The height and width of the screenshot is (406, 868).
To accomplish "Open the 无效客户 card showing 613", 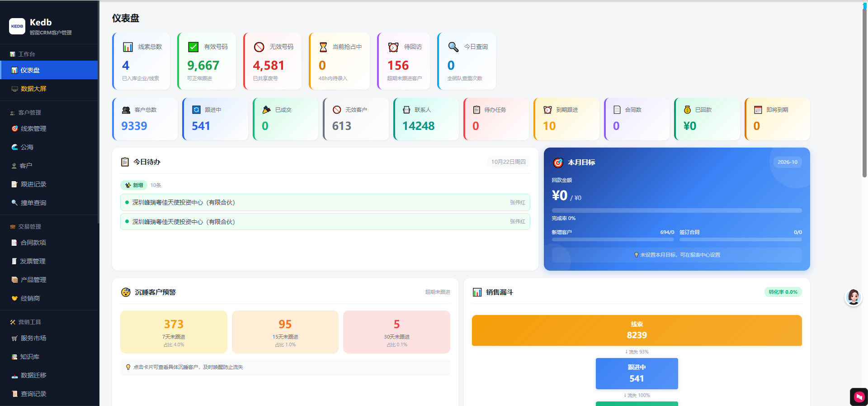I will pyautogui.click(x=356, y=119).
